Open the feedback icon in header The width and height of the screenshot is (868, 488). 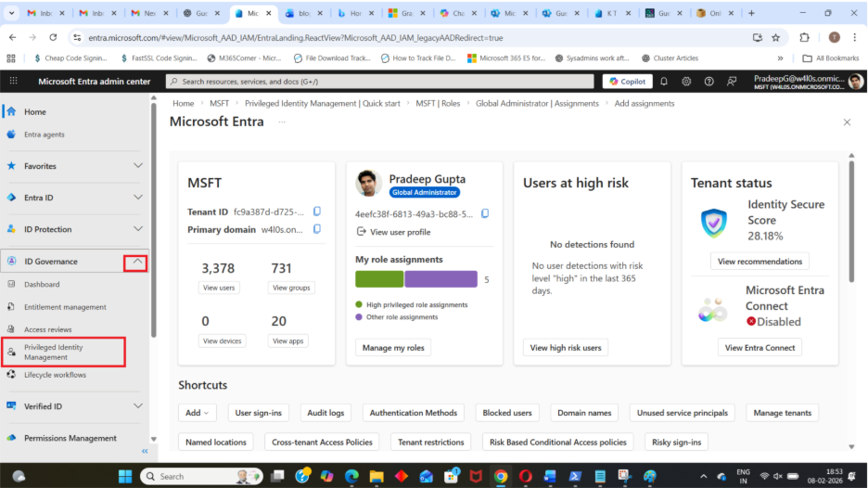tap(732, 82)
